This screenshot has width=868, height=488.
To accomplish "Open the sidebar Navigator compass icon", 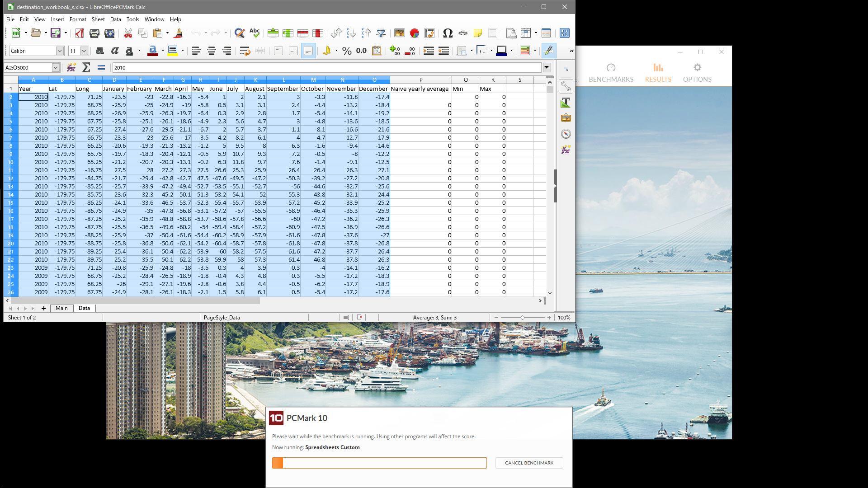I will [566, 134].
